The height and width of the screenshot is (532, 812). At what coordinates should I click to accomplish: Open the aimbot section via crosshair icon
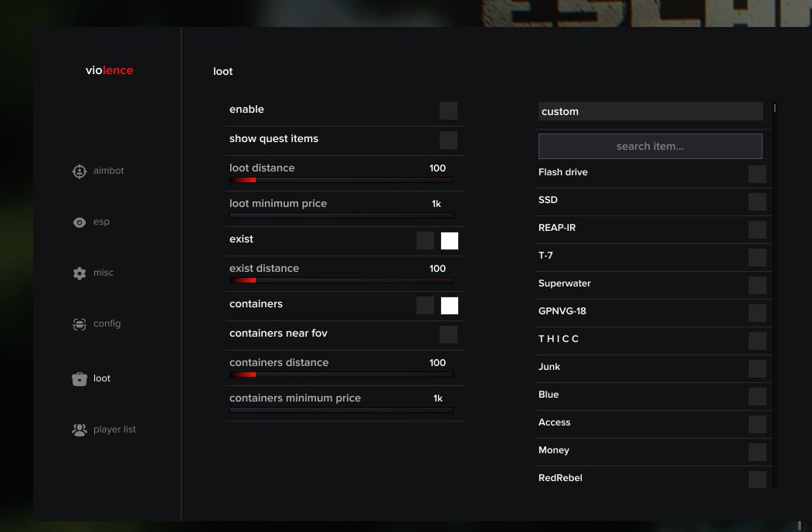(80, 171)
